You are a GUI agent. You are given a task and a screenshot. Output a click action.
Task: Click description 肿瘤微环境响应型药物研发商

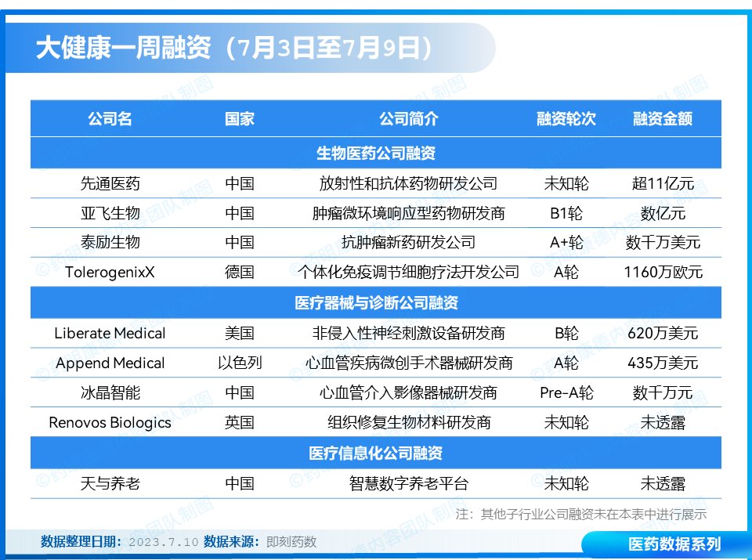coord(409,213)
